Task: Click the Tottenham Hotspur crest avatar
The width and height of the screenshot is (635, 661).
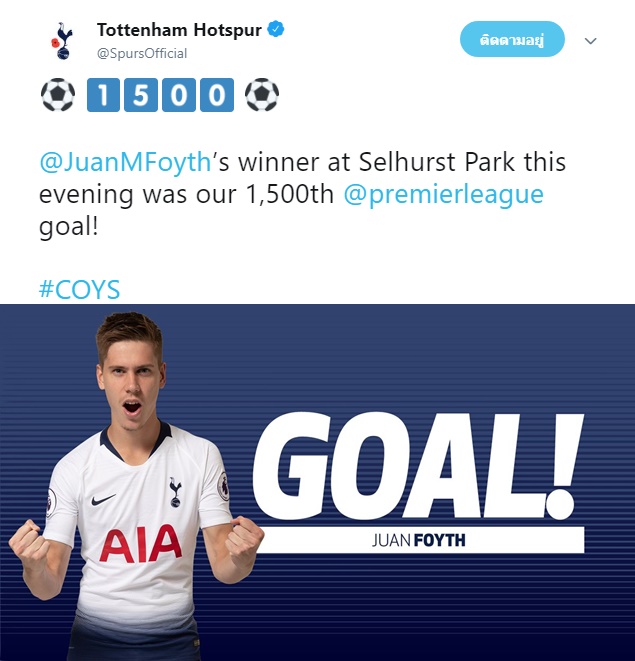Action: [62, 41]
